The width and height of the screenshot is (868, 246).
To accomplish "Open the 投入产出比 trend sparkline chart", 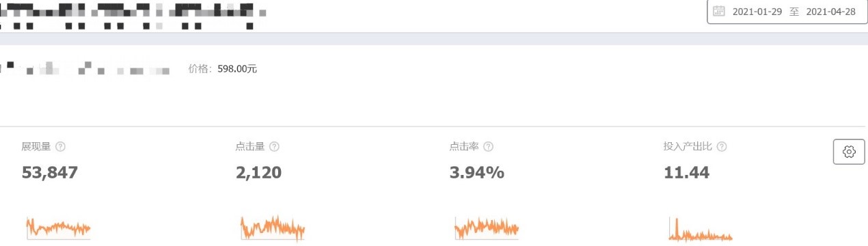I will pos(701,229).
